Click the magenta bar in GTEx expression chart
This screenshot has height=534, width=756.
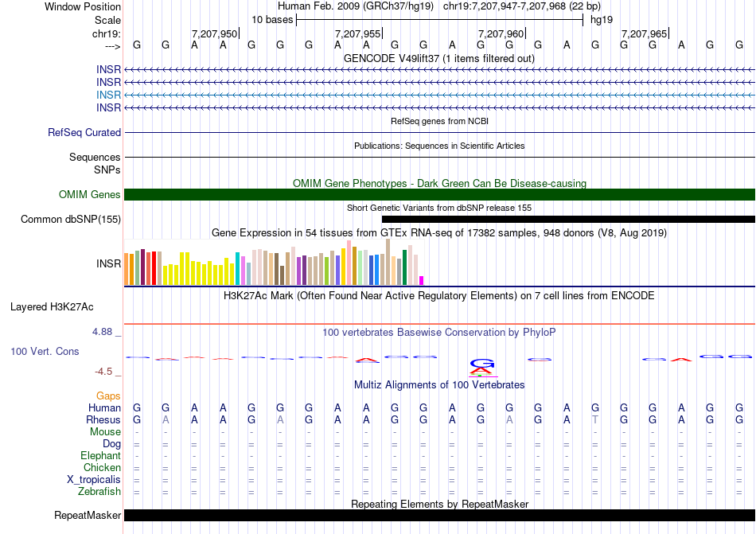pos(422,280)
